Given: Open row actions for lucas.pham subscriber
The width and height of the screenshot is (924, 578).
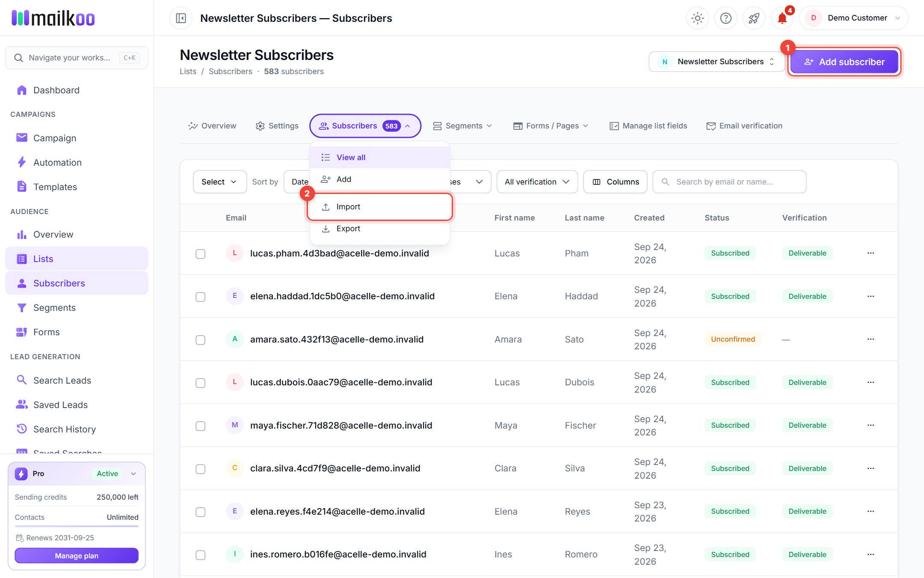Looking at the screenshot, I should point(871,253).
